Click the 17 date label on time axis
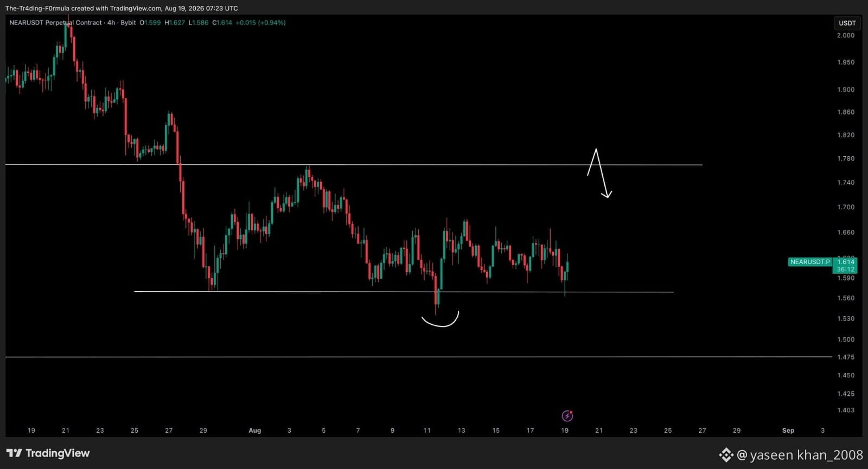868x469 pixels. coord(531,431)
